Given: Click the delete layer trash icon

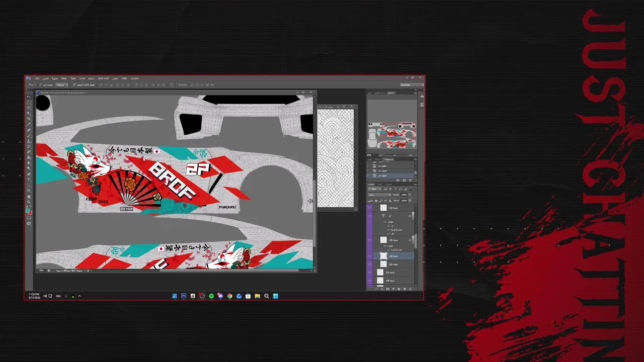Looking at the screenshot, I should click(411, 289).
